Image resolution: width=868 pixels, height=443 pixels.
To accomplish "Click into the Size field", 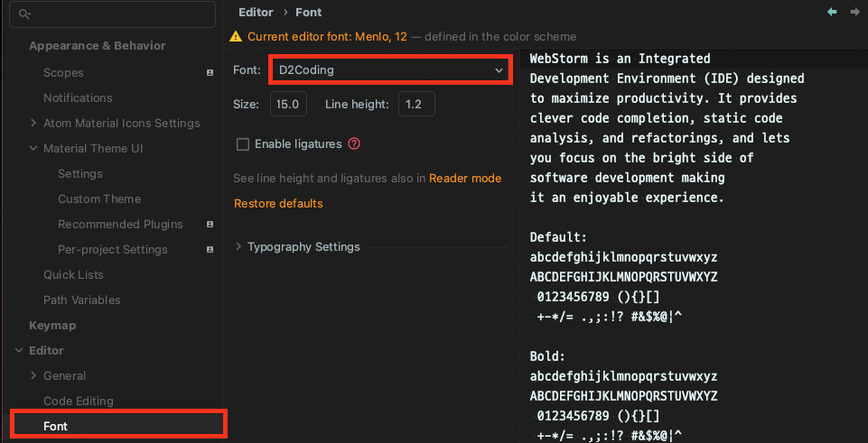I will tap(288, 104).
